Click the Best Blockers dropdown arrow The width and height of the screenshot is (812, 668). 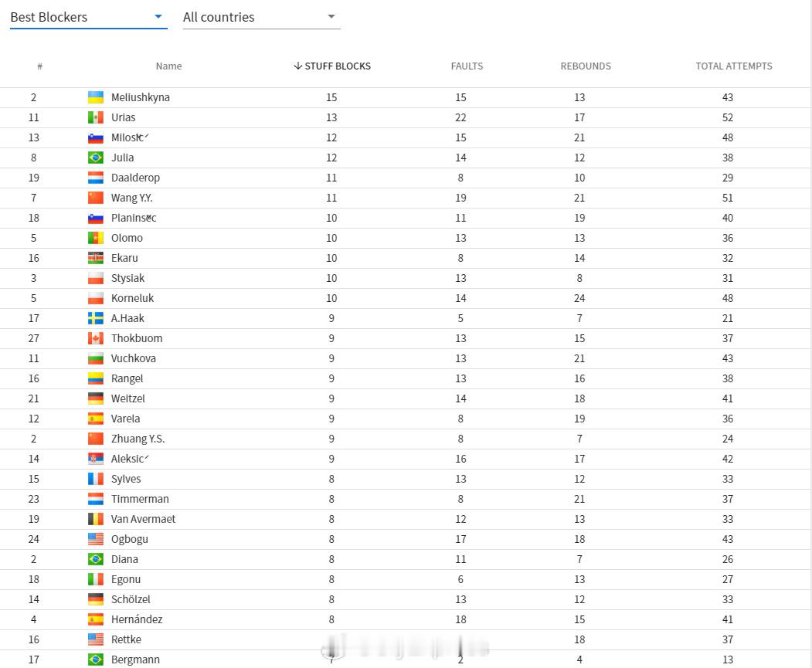tap(158, 16)
